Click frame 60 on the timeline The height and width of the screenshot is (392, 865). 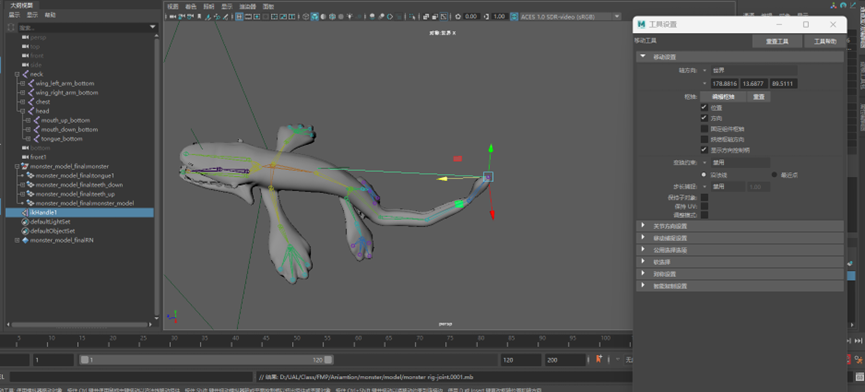[359, 338]
